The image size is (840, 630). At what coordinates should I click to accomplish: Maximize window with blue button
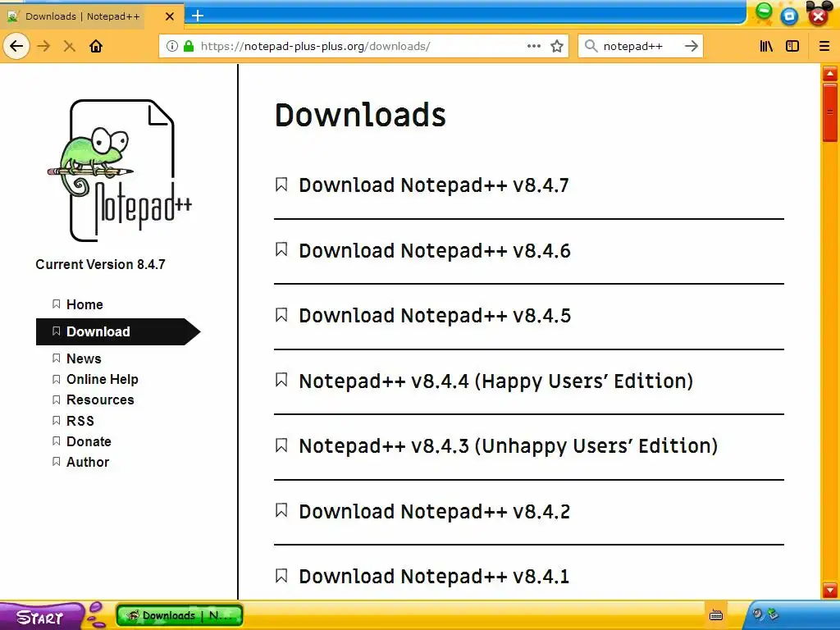[790, 16]
